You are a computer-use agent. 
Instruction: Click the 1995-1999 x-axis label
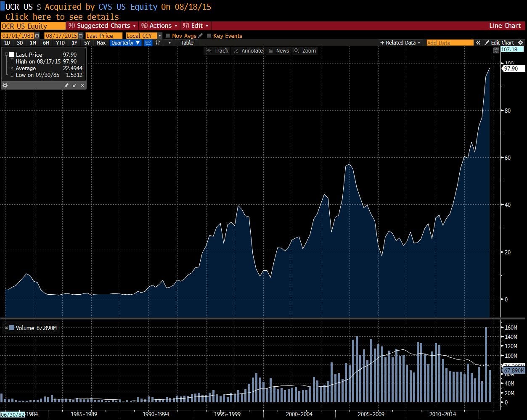[227, 414]
